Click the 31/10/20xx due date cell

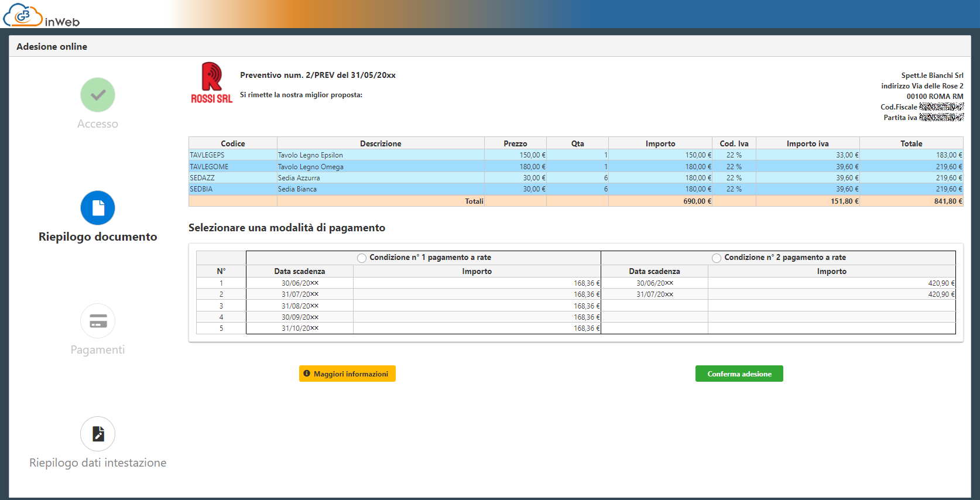[300, 328]
